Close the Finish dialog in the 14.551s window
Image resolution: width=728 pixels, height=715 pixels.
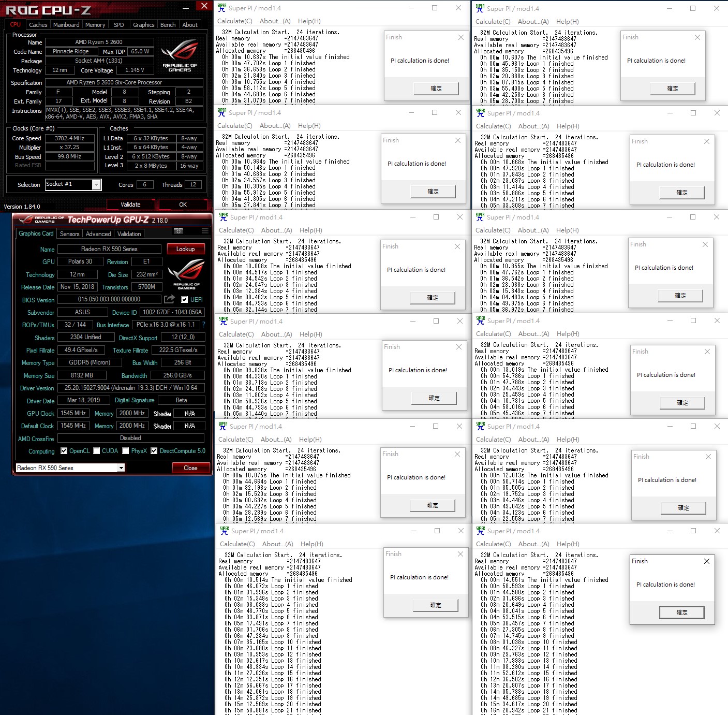coord(707,561)
